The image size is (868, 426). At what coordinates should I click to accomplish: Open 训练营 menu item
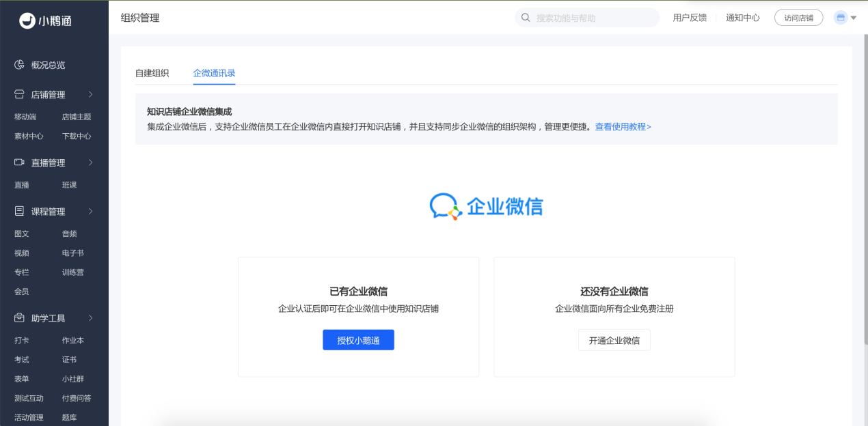(x=73, y=272)
